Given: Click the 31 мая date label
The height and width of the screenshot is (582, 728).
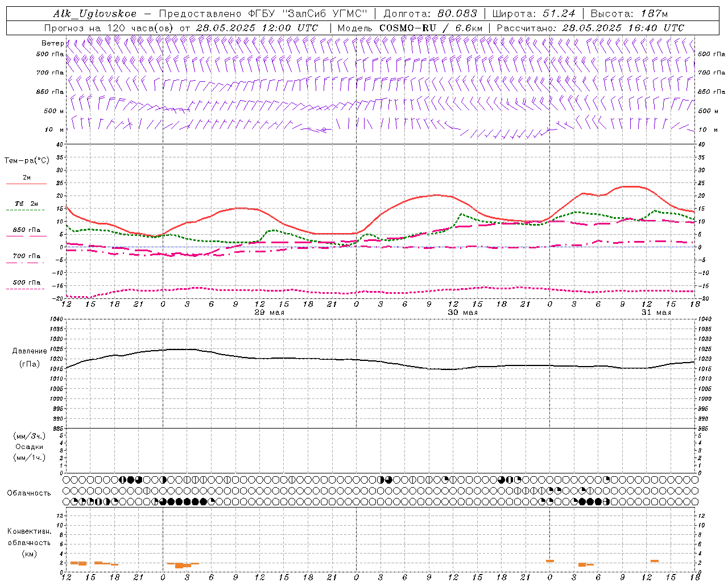Looking at the screenshot, I should coord(656,313).
